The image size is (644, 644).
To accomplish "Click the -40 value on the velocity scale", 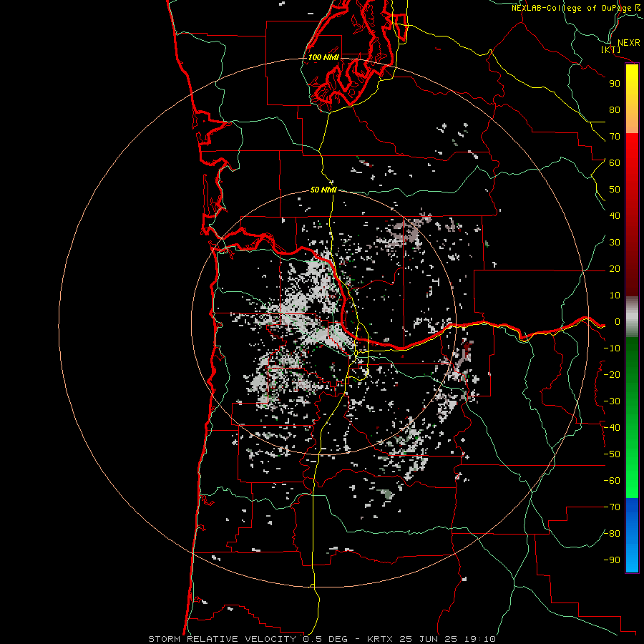I will 612,428.
